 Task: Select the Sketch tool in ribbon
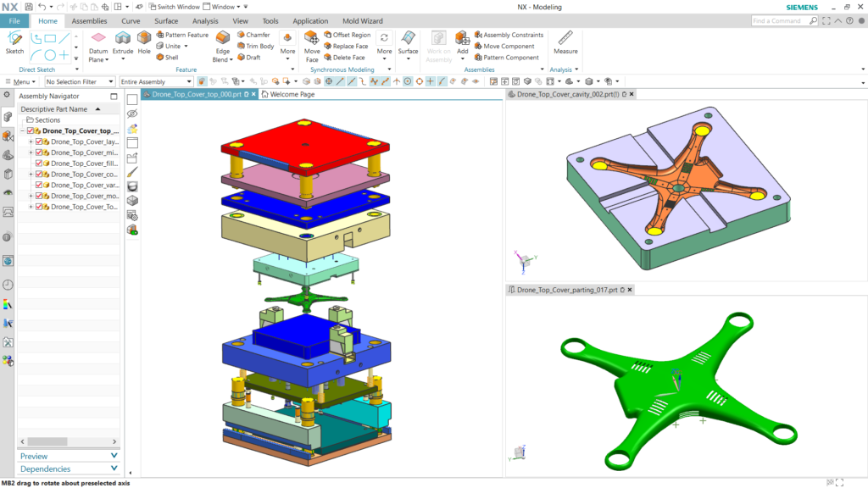(x=14, y=42)
